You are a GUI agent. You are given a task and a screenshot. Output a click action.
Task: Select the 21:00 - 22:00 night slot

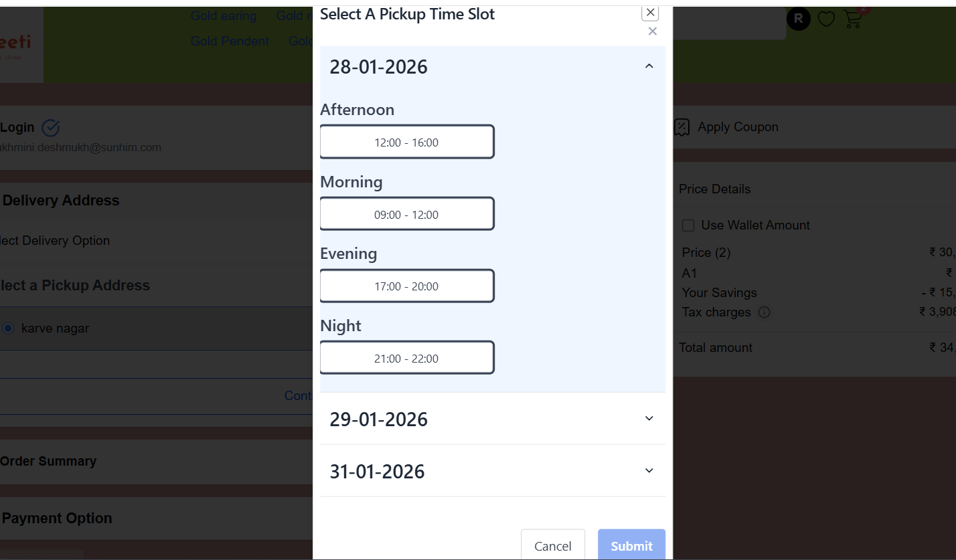pos(407,358)
